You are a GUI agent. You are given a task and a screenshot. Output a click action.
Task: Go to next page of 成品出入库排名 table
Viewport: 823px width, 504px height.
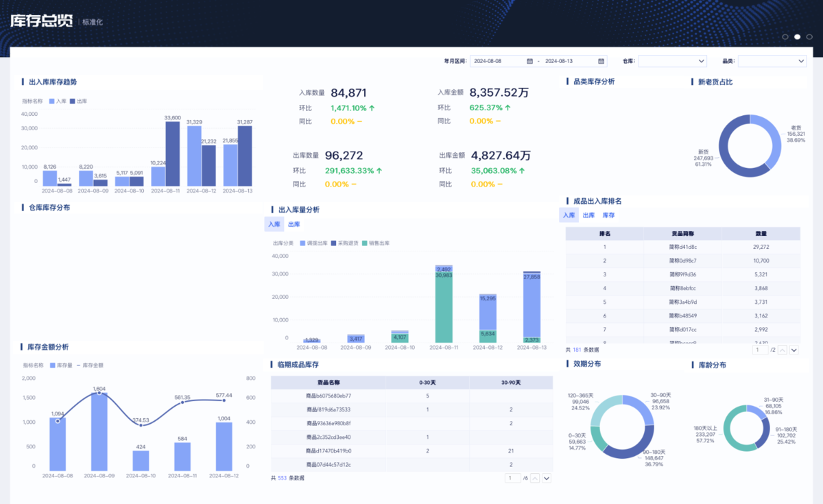(794, 350)
